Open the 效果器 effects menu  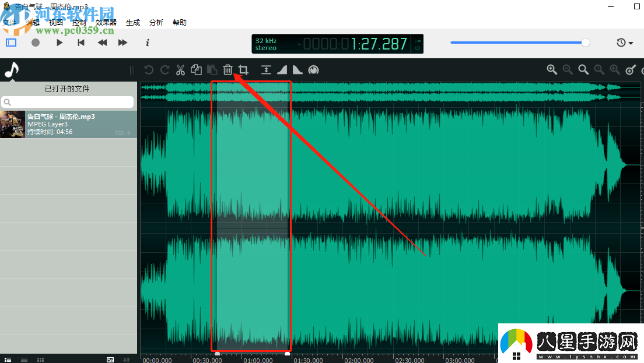click(107, 22)
